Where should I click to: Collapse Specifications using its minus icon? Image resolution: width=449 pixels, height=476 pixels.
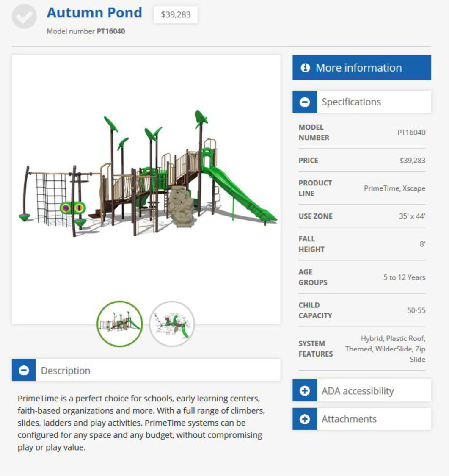(305, 102)
